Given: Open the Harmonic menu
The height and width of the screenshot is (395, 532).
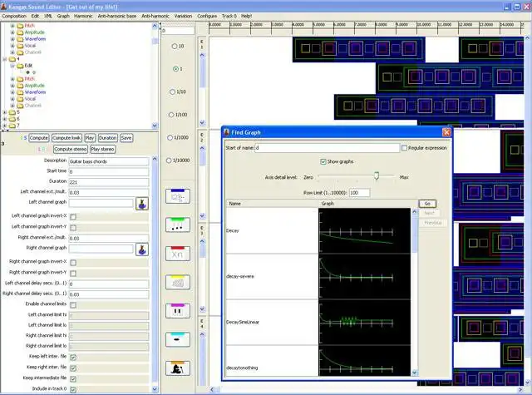Looking at the screenshot, I should coord(83,16).
